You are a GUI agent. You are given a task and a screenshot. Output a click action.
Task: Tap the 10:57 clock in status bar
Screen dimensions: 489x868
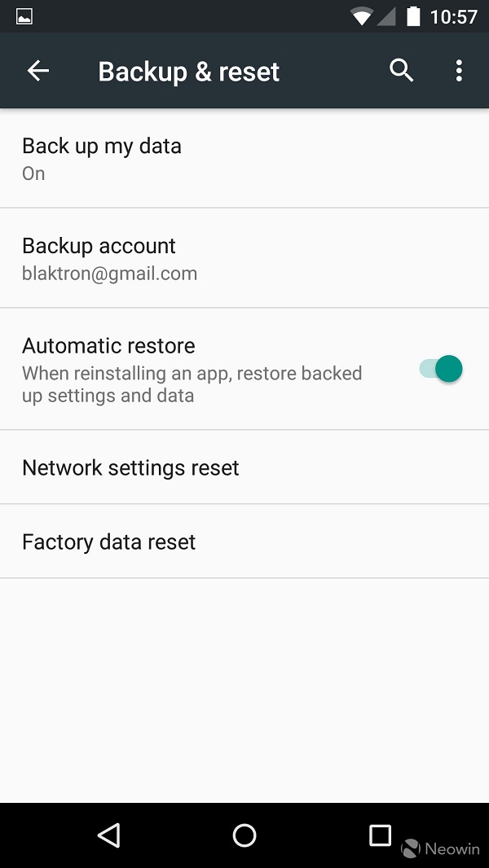454,17
